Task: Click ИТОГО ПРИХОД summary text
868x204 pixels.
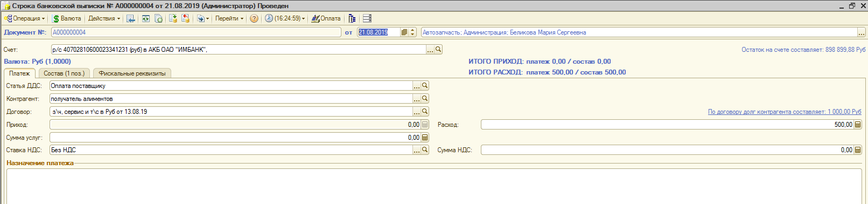Action: [x=540, y=62]
